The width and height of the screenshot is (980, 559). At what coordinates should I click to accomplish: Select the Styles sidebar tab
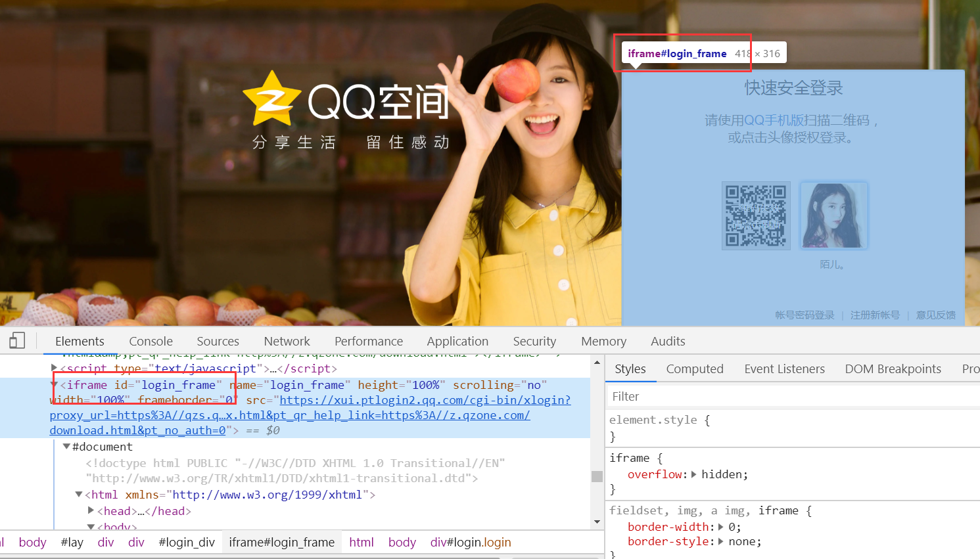630,369
